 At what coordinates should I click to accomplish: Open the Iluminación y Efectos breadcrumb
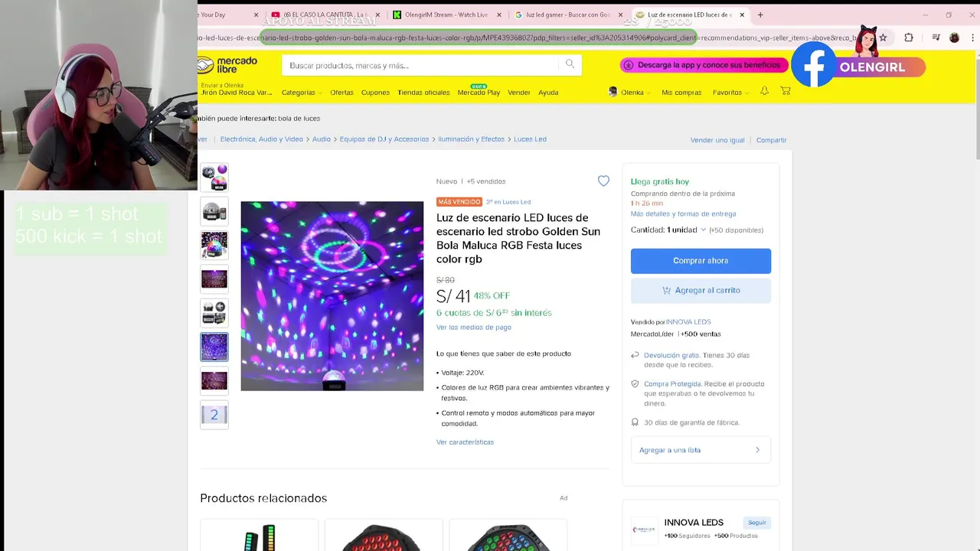(x=471, y=139)
